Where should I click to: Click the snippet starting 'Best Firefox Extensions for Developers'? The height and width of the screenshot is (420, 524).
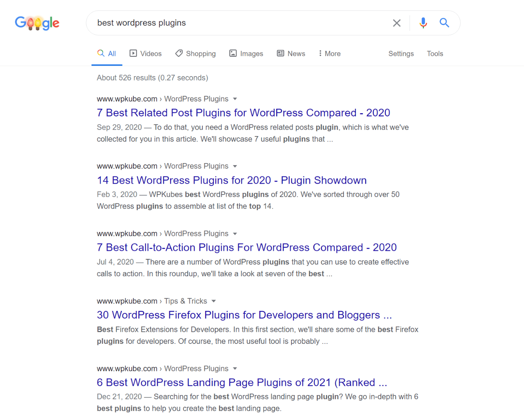[258, 335]
